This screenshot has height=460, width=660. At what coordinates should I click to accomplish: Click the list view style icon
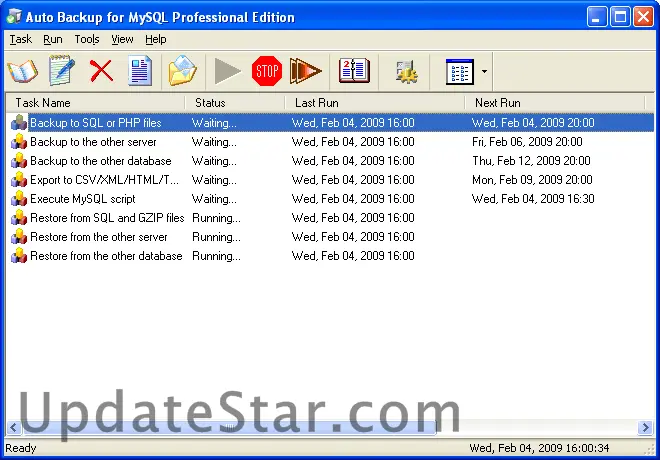(460, 72)
